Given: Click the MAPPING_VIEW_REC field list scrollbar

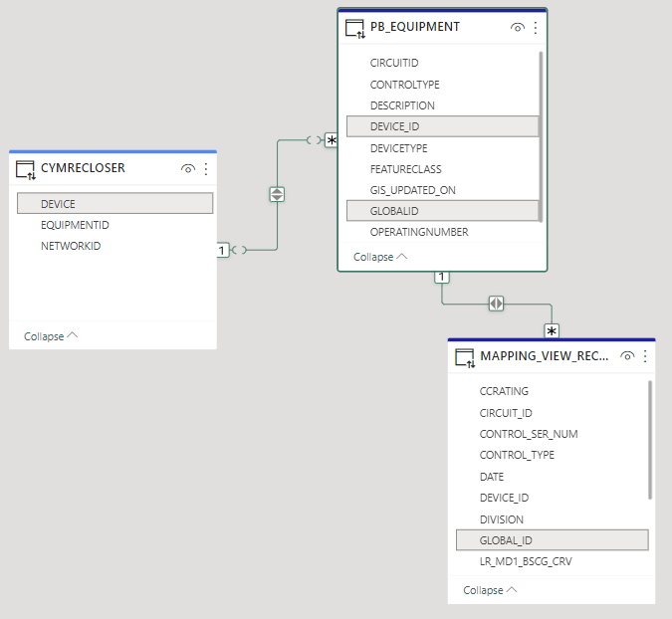Looking at the screenshot, I should tap(650, 440).
